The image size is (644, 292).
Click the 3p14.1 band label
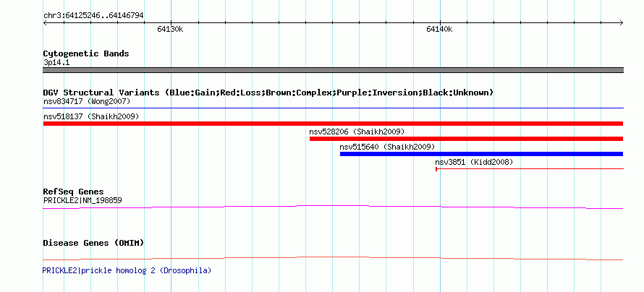point(56,63)
